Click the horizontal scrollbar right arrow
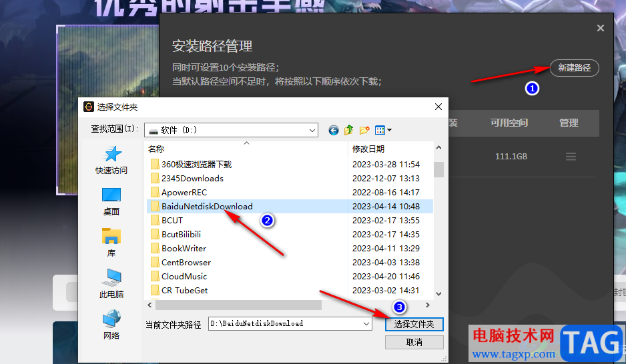The width and height of the screenshot is (626, 364). [428, 305]
